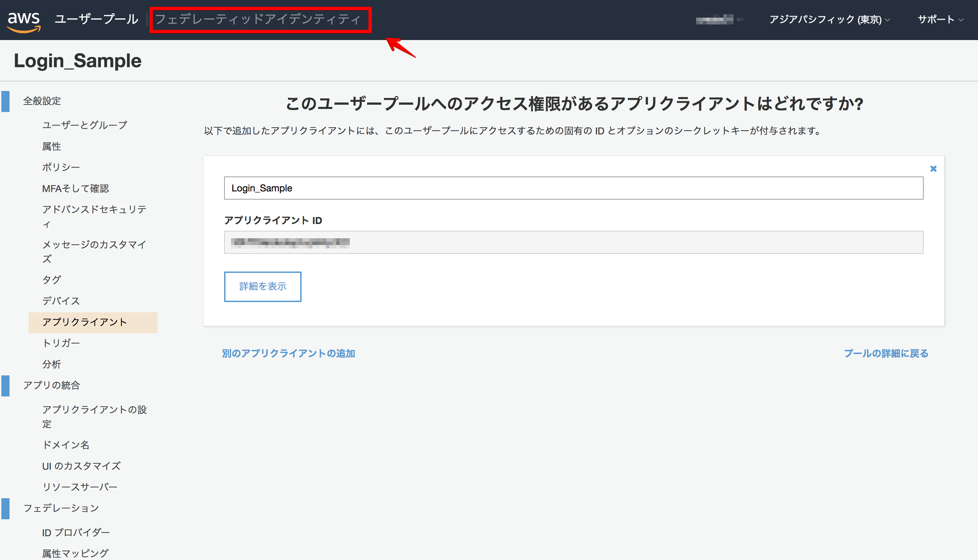Screen dimensions: 978x560
Task: Open 属性 in the sidebar
Action: (52, 146)
